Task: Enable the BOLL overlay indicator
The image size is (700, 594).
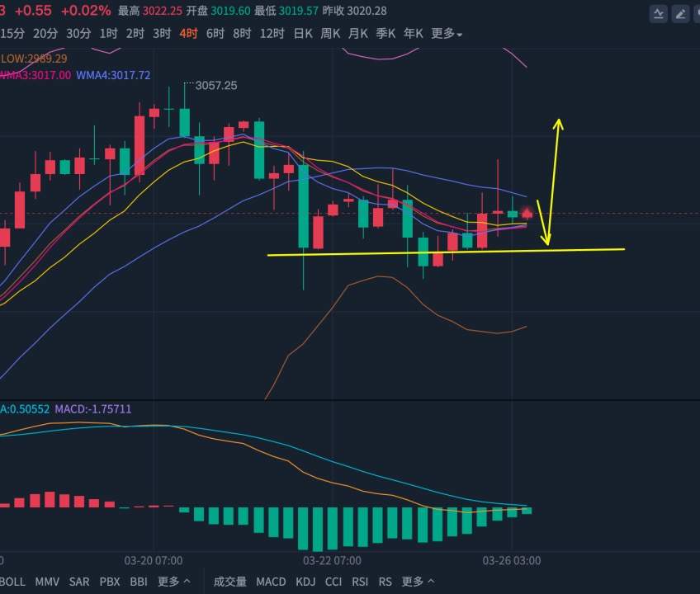Action: (x=12, y=582)
